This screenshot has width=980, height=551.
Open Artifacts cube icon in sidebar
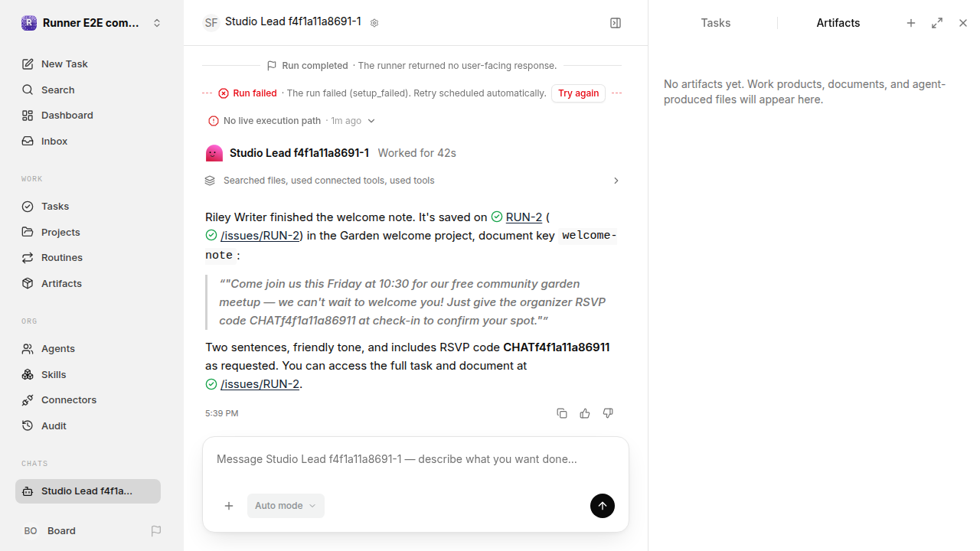click(28, 284)
